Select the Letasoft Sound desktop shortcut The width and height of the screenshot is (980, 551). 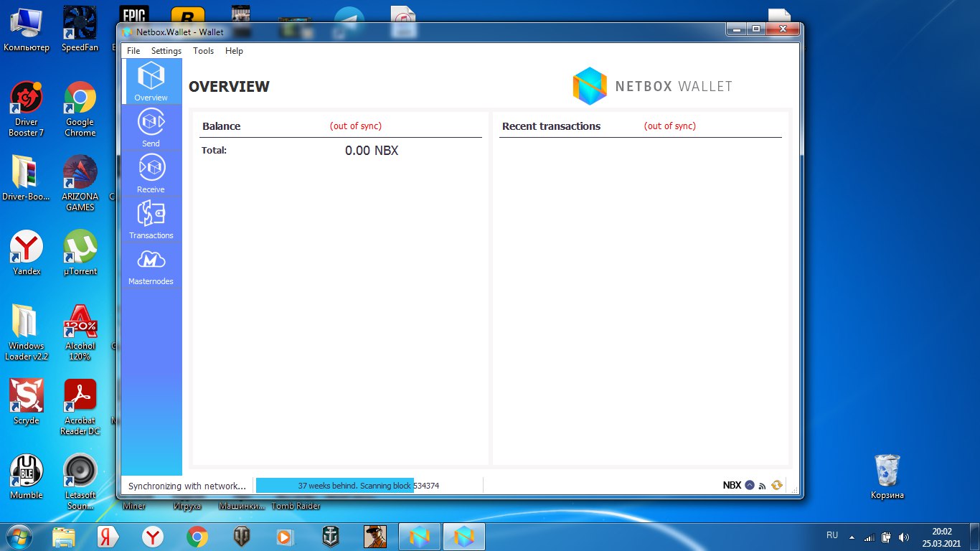click(80, 482)
